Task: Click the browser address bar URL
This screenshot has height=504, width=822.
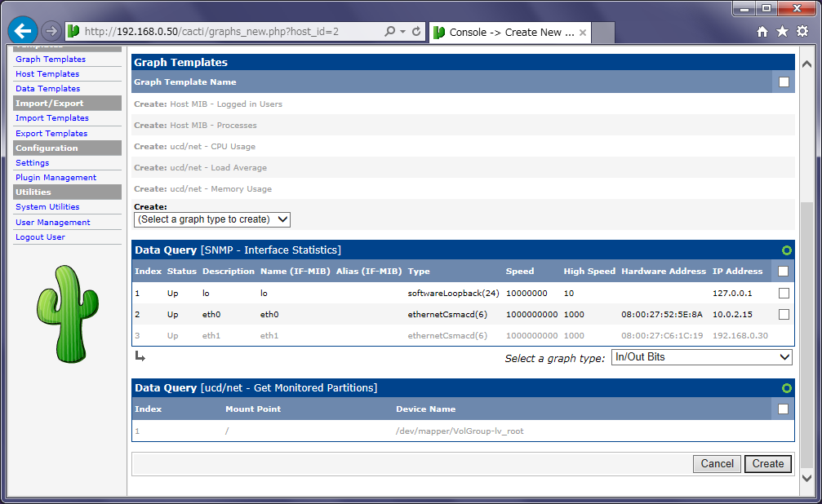Action: tap(211, 32)
